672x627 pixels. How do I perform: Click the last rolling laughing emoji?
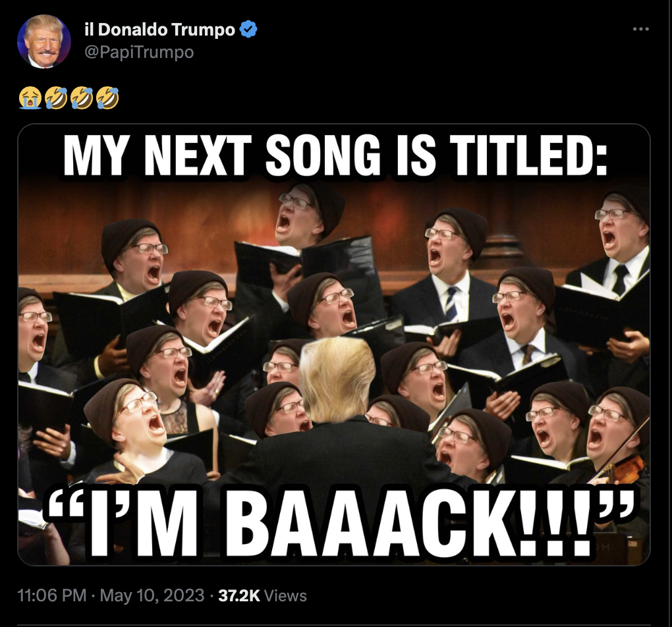(107, 97)
